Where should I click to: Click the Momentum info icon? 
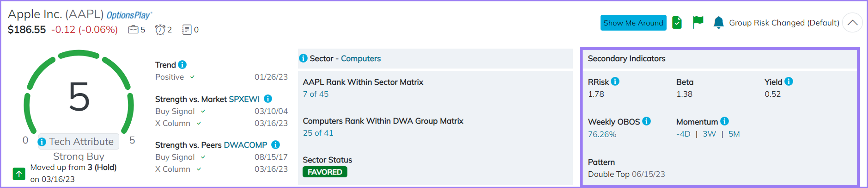point(724,121)
